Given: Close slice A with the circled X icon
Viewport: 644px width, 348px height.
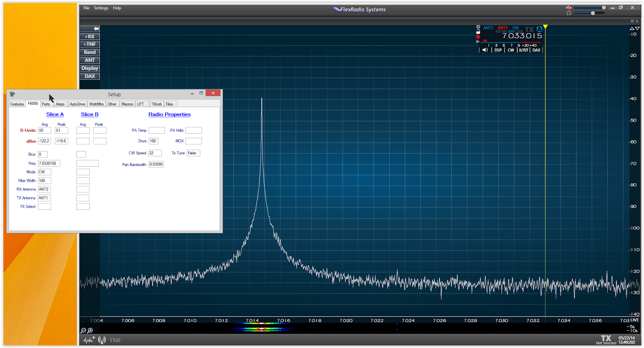Looking at the screenshot, I should tap(478, 27).
